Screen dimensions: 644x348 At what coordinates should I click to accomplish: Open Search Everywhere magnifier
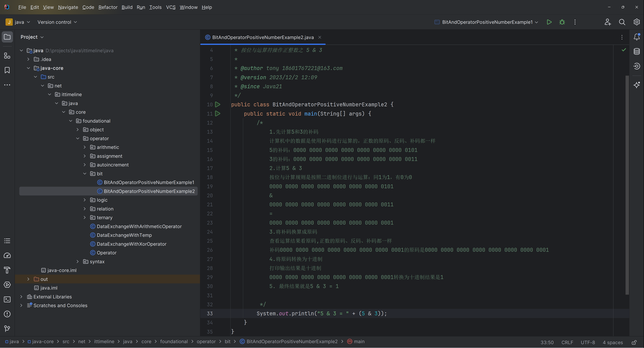(622, 22)
